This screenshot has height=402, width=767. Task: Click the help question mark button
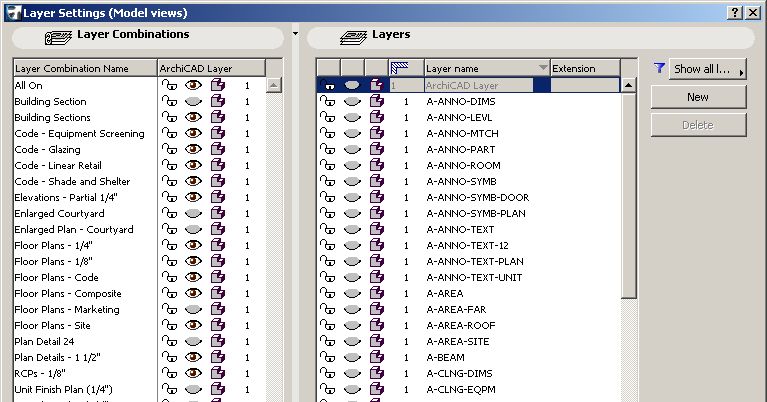(x=735, y=13)
